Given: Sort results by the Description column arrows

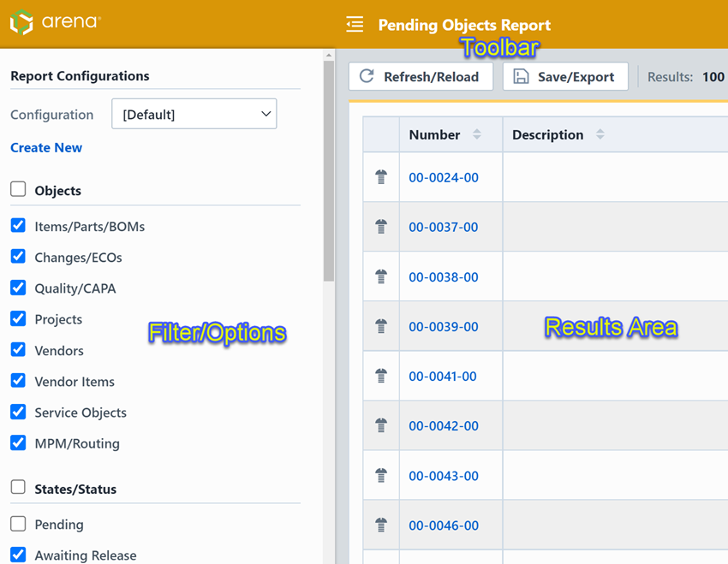Looking at the screenshot, I should [600, 134].
